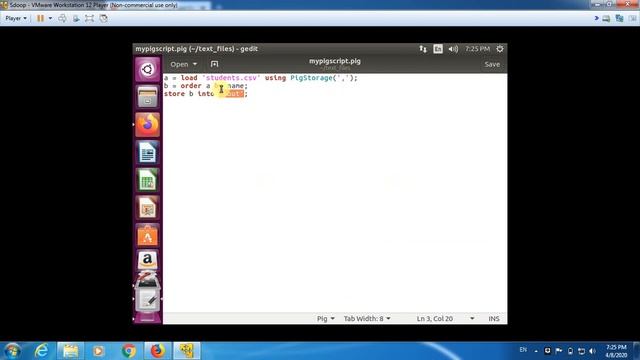The width and height of the screenshot is (640, 360).
Task: Create a new document in gedit
Action: (214, 64)
